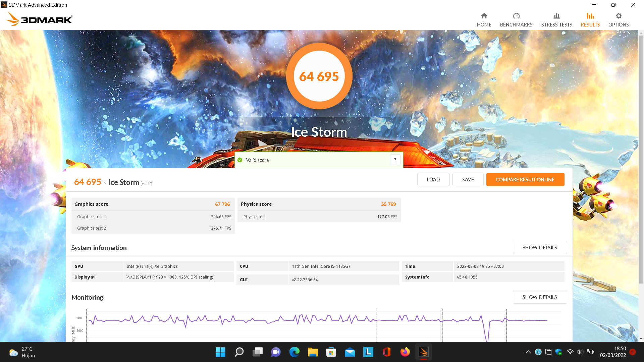Select the RESULTS tab
This screenshot has height=362, width=644.
590,20
